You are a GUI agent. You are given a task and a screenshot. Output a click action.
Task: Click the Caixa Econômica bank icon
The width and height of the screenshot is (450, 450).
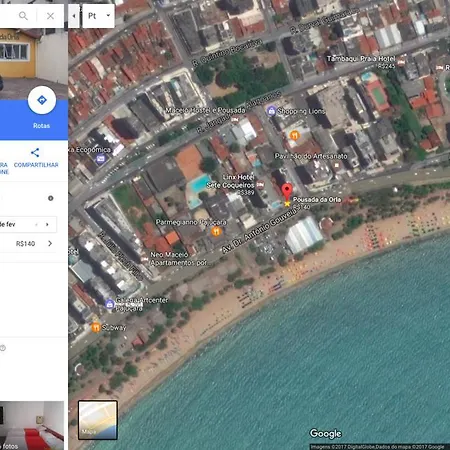101,159
